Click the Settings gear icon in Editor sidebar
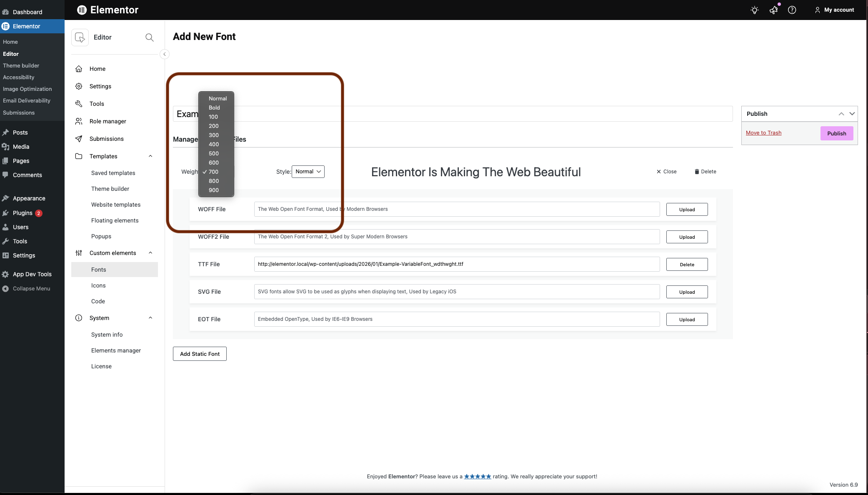868x495 pixels. (79, 86)
